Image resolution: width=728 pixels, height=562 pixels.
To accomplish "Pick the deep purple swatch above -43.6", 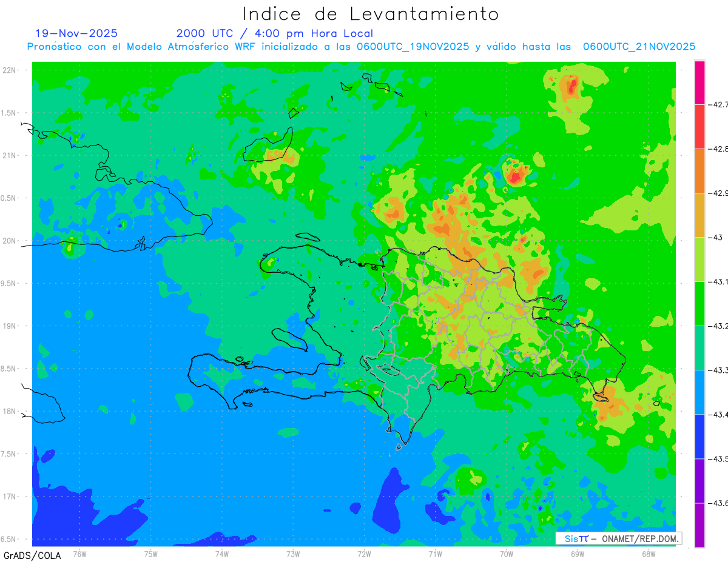I will (699, 481).
